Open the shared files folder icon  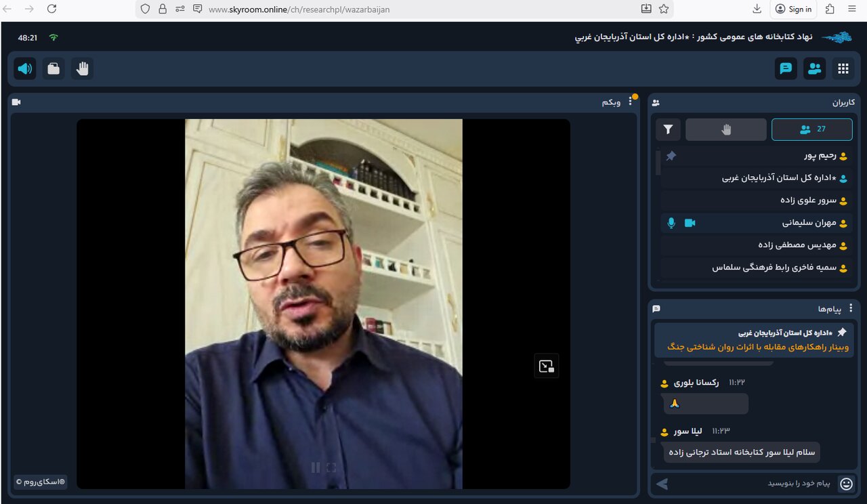(54, 68)
